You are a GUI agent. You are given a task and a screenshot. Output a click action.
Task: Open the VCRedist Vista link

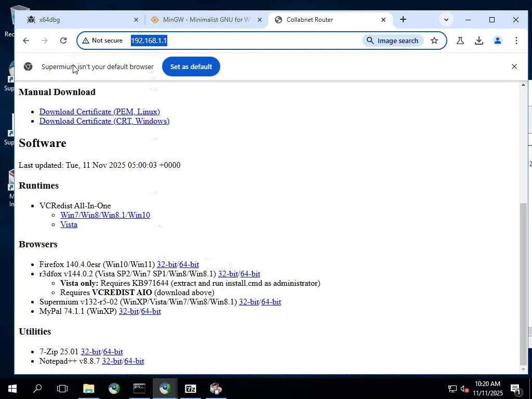click(x=69, y=224)
